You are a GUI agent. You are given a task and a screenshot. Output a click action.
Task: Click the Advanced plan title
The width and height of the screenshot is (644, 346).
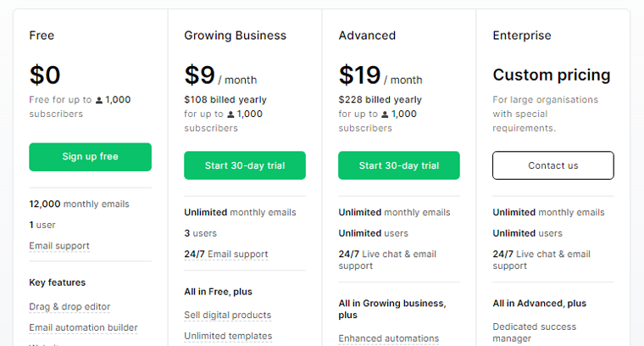(x=367, y=36)
